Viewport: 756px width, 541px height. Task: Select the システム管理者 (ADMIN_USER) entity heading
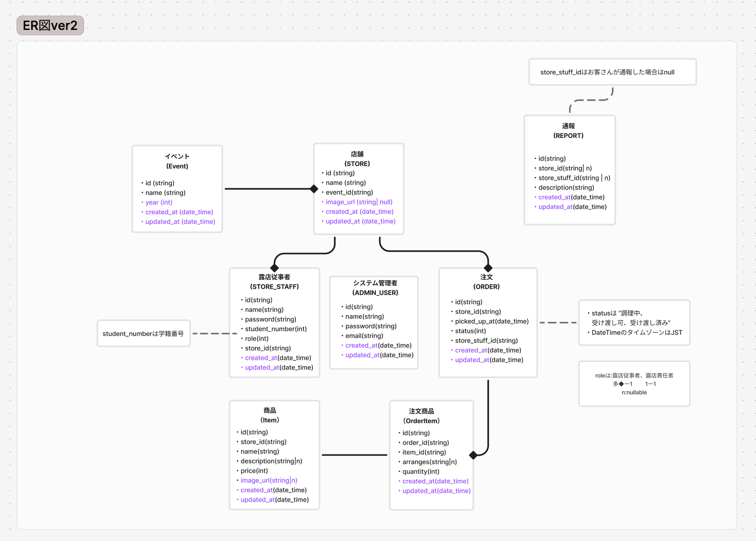coord(375,288)
